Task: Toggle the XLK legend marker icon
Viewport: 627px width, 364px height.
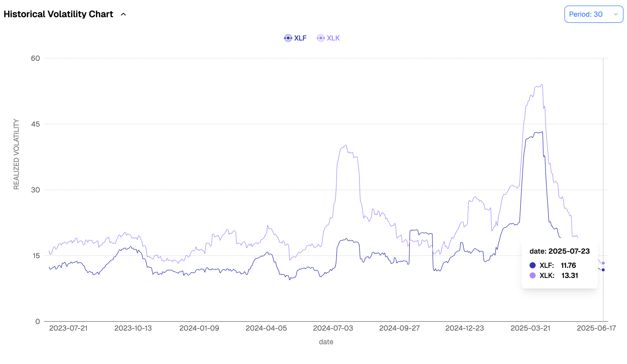Action: (x=321, y=38)
